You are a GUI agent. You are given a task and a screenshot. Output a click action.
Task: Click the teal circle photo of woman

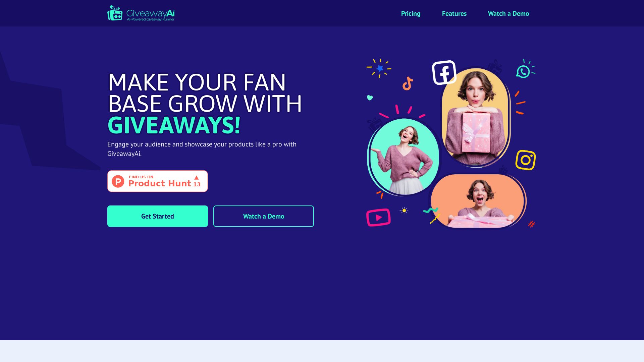click(x=405, y=157)
